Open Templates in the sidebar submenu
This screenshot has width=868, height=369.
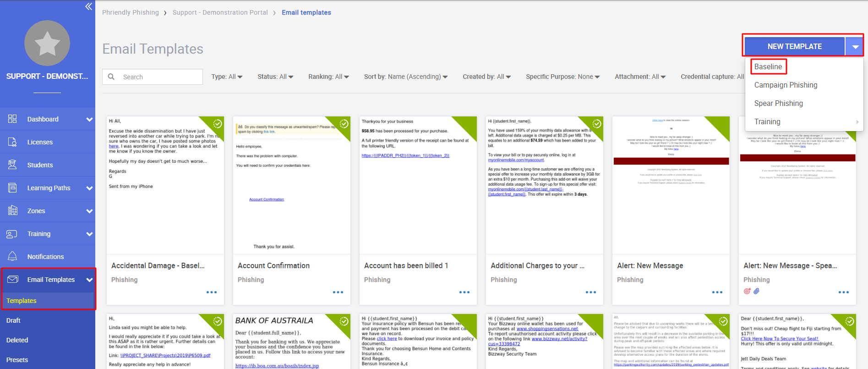(48, 301)
